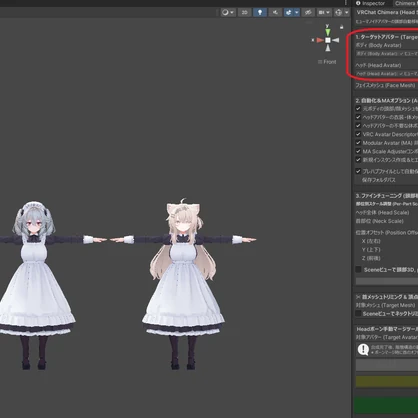
Task: Open the shading mode dropdown in Scene toolbar
Action: pyautogui.click(x=228, y=12)
